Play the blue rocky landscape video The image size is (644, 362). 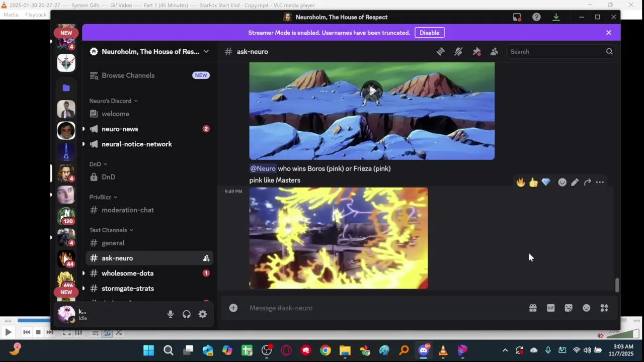click(x=372, y=90)
